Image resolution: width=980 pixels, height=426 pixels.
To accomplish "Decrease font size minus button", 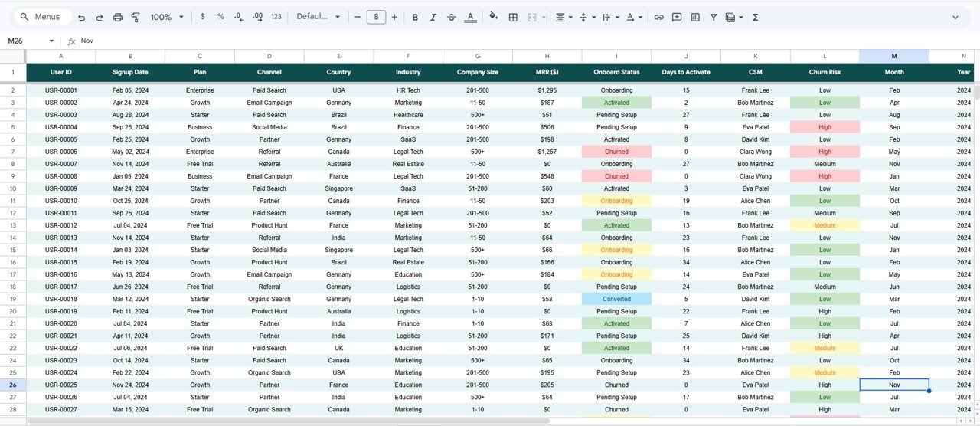I will pyautogui.click(x=358, y=17).
